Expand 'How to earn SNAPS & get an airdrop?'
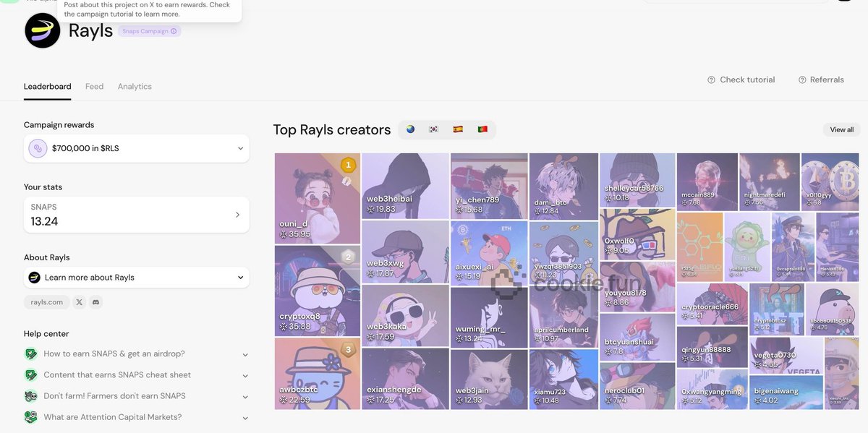Image resolution: width=868 pixels, height=433 pixels. click(244, 354)
